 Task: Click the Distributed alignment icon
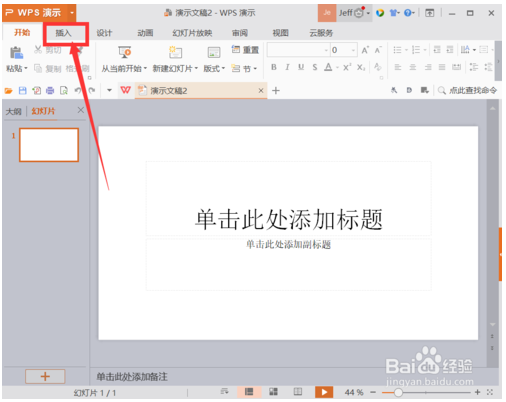point(456,67)
